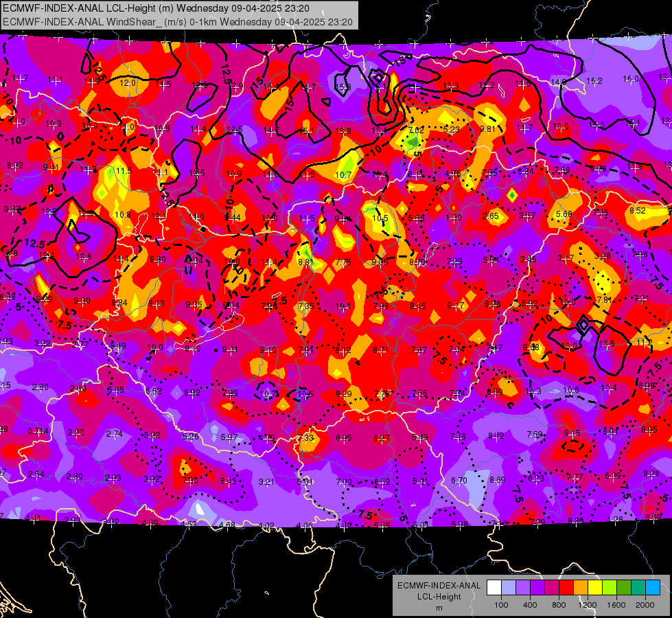The height and width of the screenshot is (618, 672).
Task: Click the 16.2 wind shear value
Action: click(x=594, y=80)
